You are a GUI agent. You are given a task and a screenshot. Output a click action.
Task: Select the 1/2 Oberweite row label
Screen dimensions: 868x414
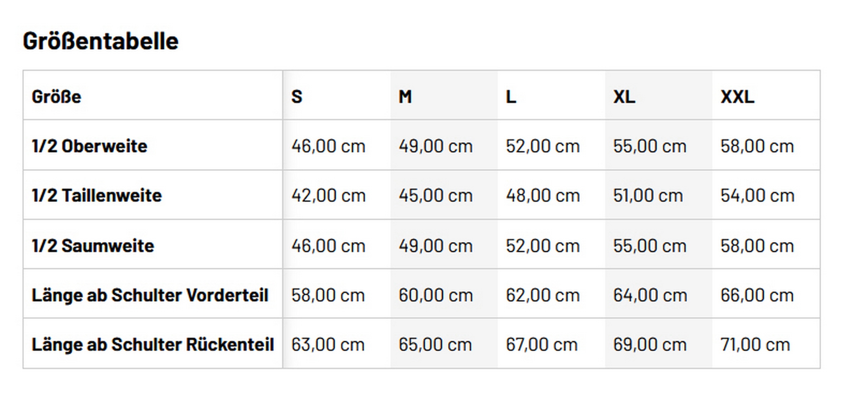(x=89, y=146)
